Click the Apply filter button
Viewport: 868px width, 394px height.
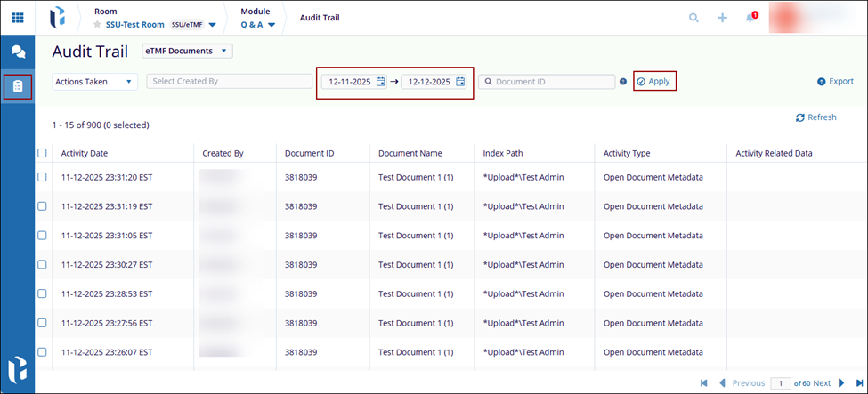654,82
